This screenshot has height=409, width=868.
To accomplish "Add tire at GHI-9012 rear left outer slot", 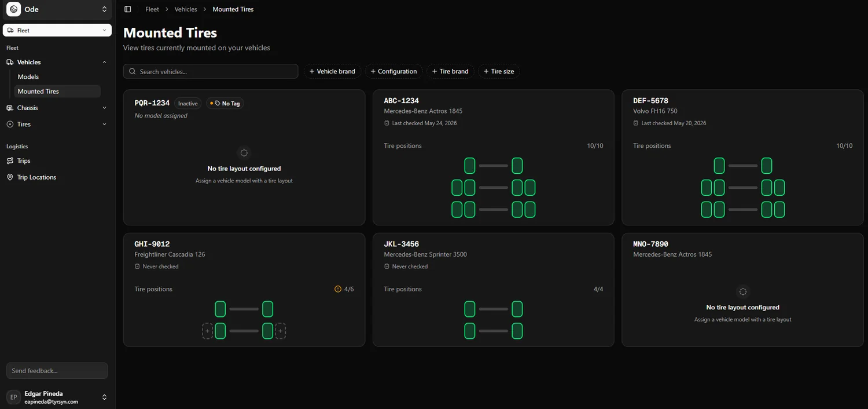I will pyautogui.click(x=207, y=331).
